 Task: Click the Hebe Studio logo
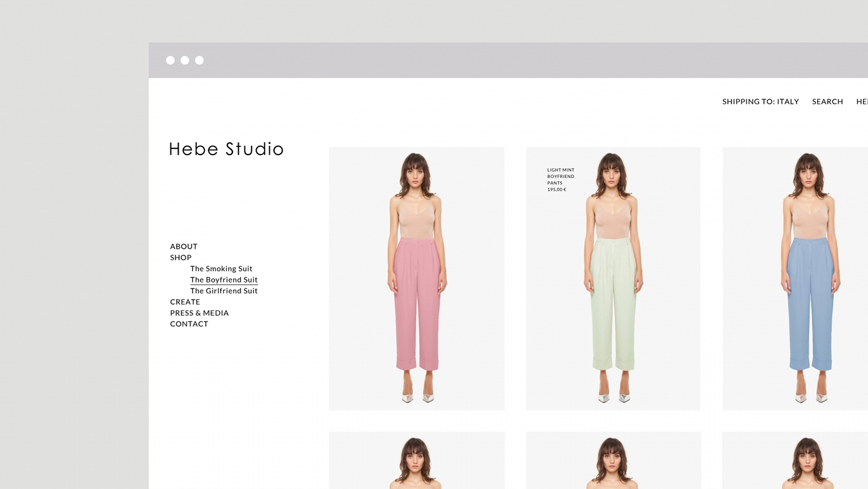[x=226, y=150]
